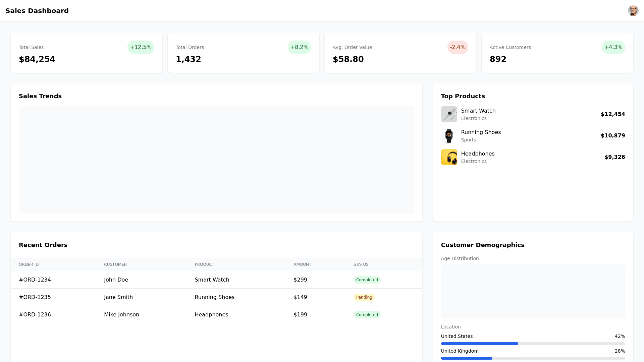Click the Completed status for order #ORD-1234
This screenshot has width=644, height=362.
tap(367, 280)
